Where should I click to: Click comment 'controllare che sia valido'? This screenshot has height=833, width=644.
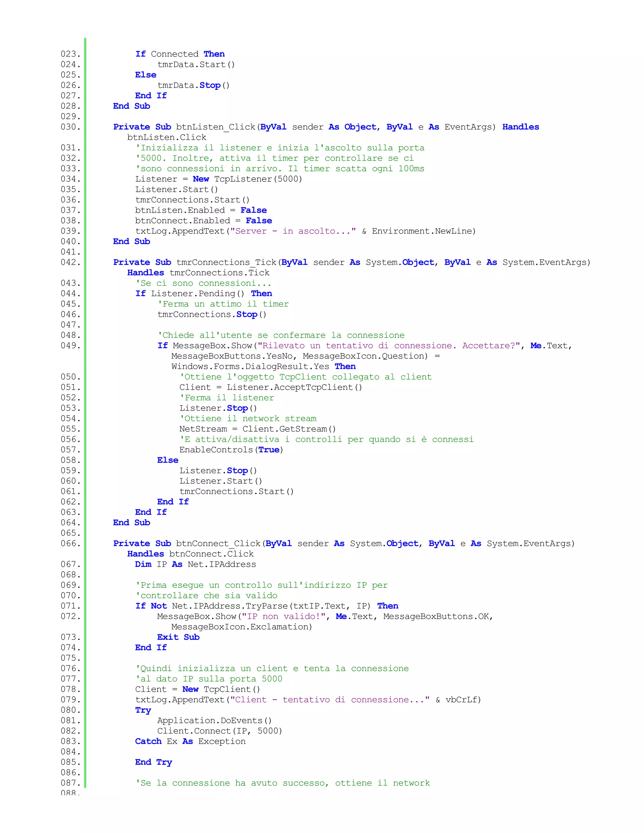tap(206, 595)
